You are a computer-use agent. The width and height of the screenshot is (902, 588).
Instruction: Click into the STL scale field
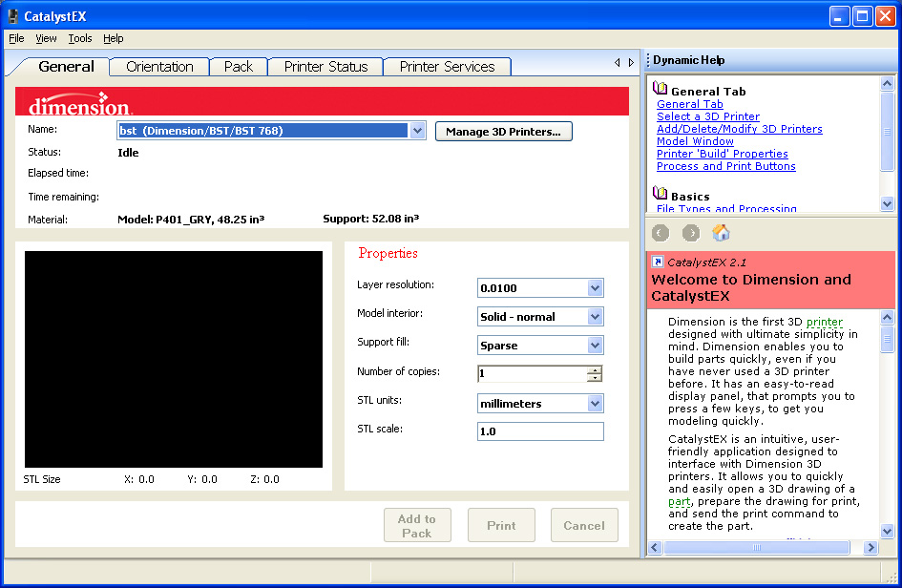pos(540,431)
